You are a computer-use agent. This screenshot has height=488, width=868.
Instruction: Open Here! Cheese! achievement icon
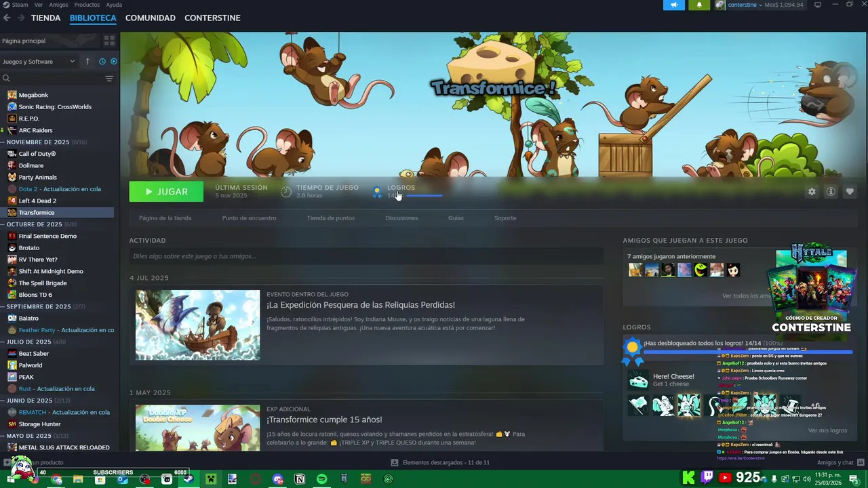coord(638,380)
